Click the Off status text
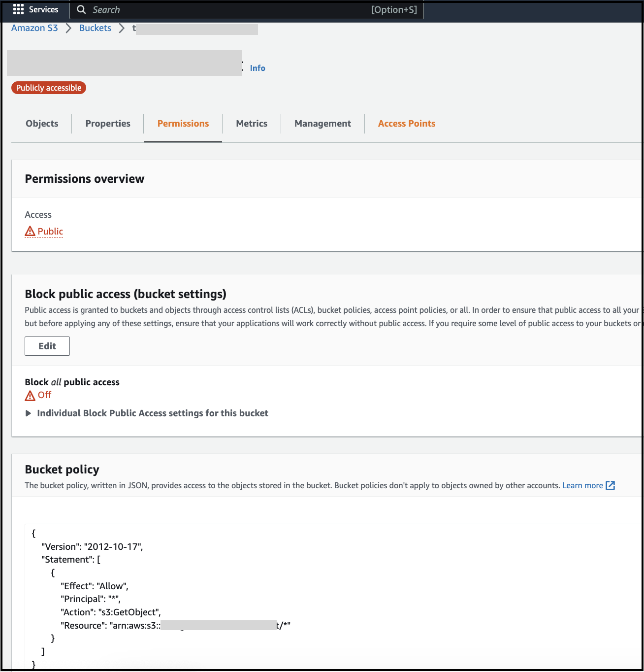This screenshot has width=644, height=672. [44, 395]
